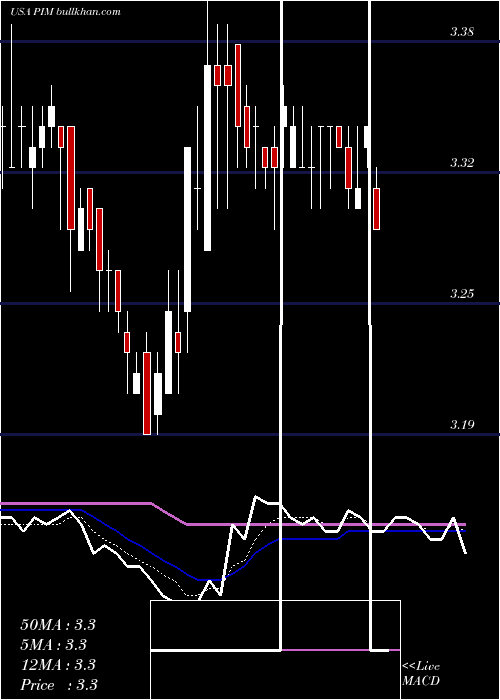
Task: Click the 12MA : 3.3 readout
Action: pyautogui.click(x=58, y=665)
